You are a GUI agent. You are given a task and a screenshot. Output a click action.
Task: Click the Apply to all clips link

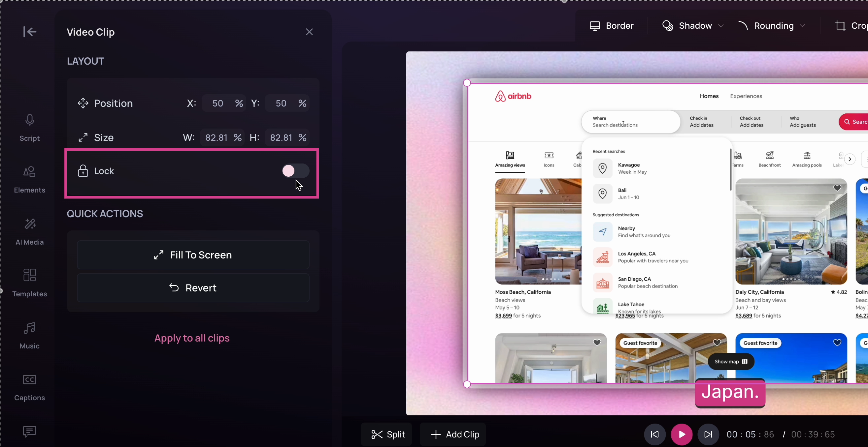click(x=192, y=338)
